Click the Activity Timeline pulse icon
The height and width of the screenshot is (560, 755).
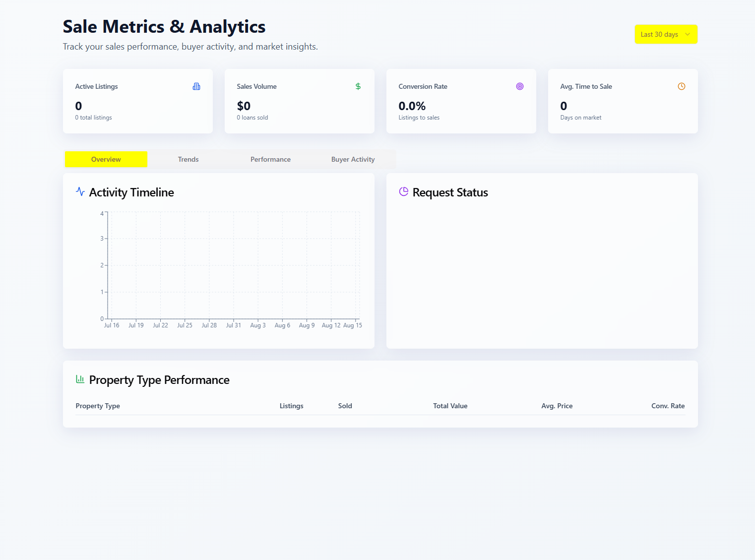point(80,191)
